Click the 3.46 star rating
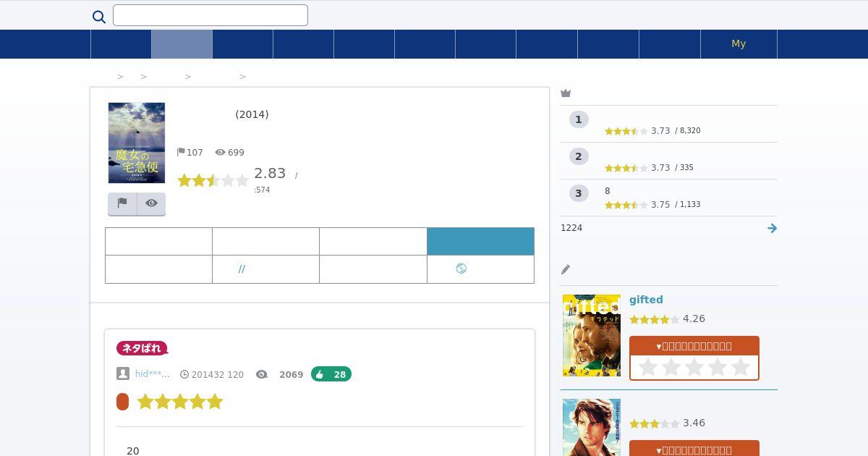The image size is (868, 456). pyautogui.click(x=655, y=423)
